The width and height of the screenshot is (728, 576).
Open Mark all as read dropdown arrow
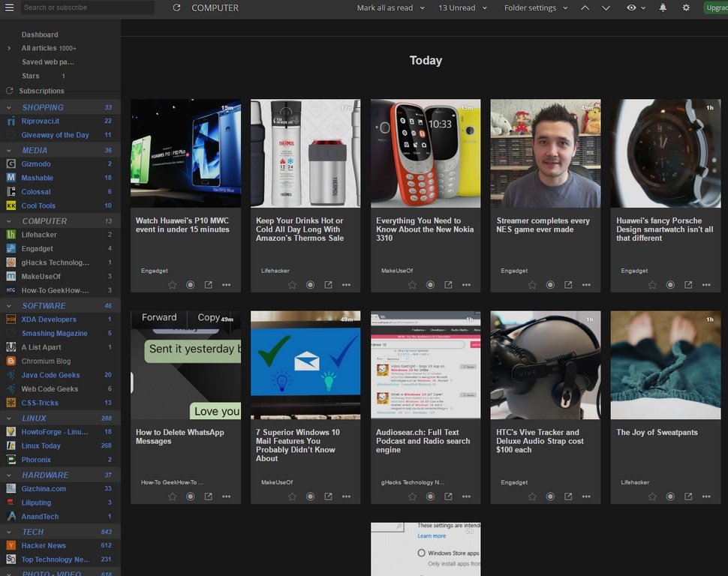[422, 8]
